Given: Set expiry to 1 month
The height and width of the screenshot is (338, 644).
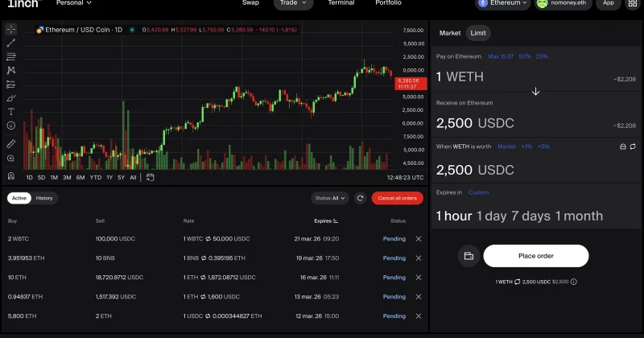Looking at the screenshot, I should point(579,216).
